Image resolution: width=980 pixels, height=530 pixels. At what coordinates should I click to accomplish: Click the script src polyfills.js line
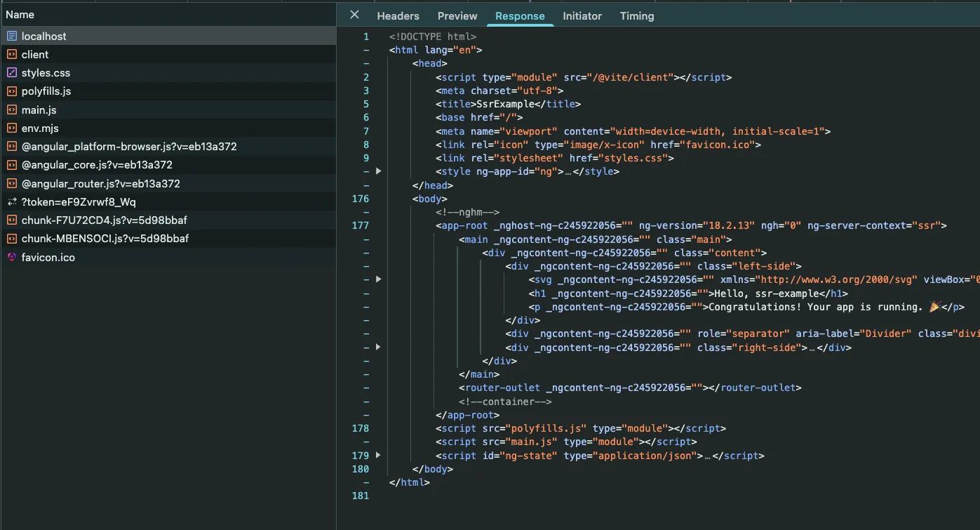tap(581, 428)
